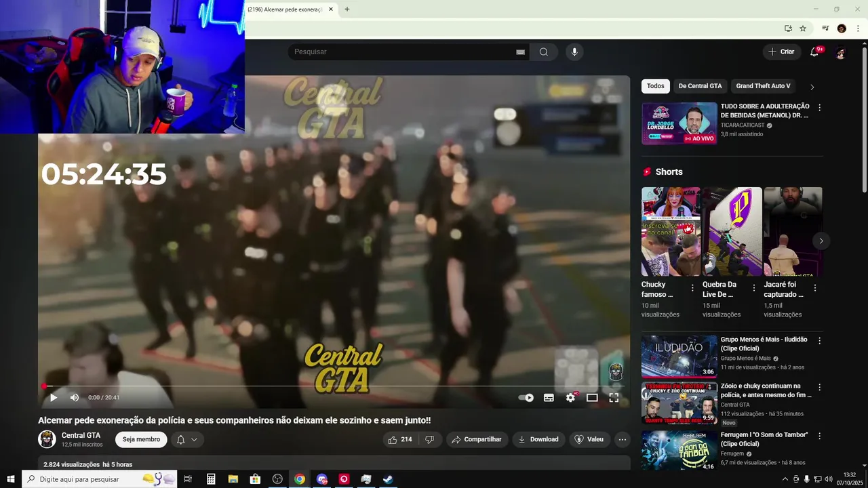
Task: Click the 'Criar' create button
Action: (x=781, y=52)
